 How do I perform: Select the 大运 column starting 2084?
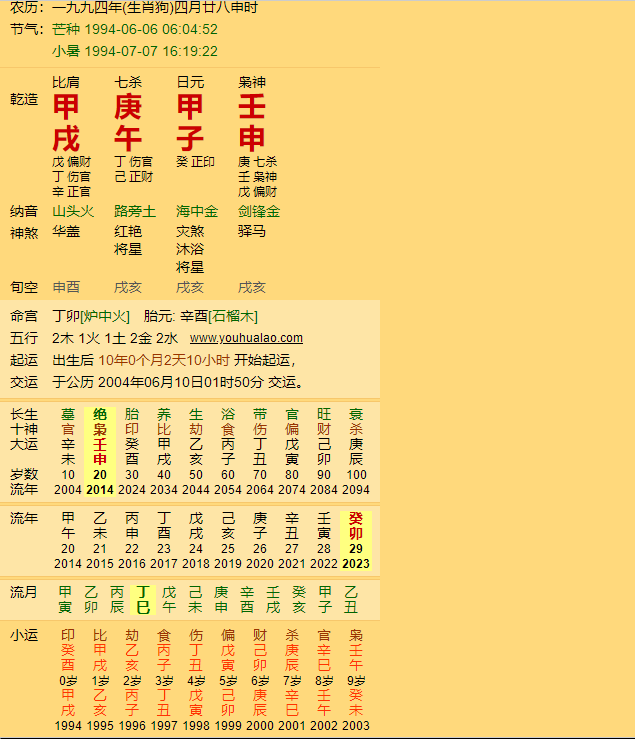(x=324, y=452)
